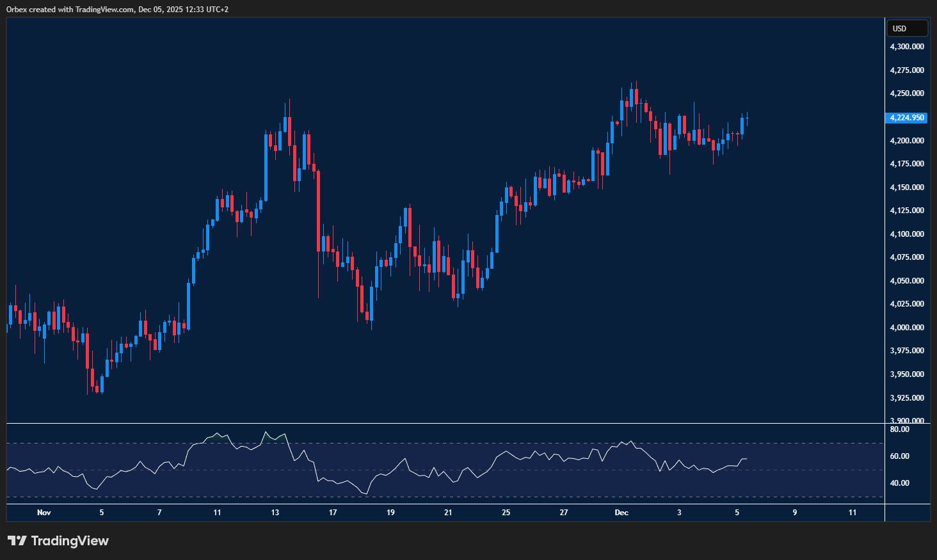Click the 80.00 RSI scale label
The image size is (937, 560).
[899, 429]
